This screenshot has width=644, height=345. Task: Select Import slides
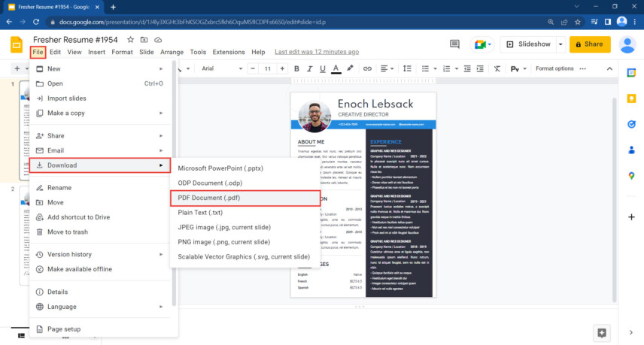(x=99, y=98)
